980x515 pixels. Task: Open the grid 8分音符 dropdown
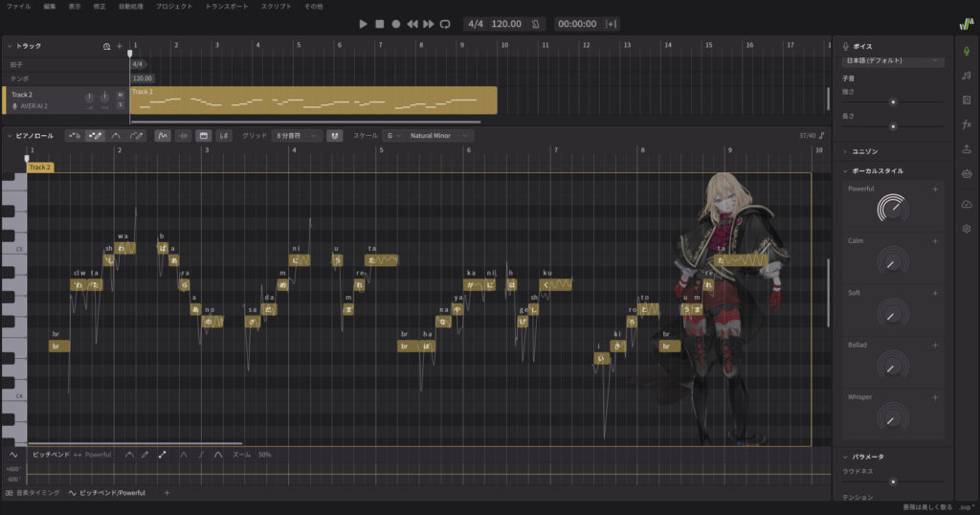click(296, 136)
